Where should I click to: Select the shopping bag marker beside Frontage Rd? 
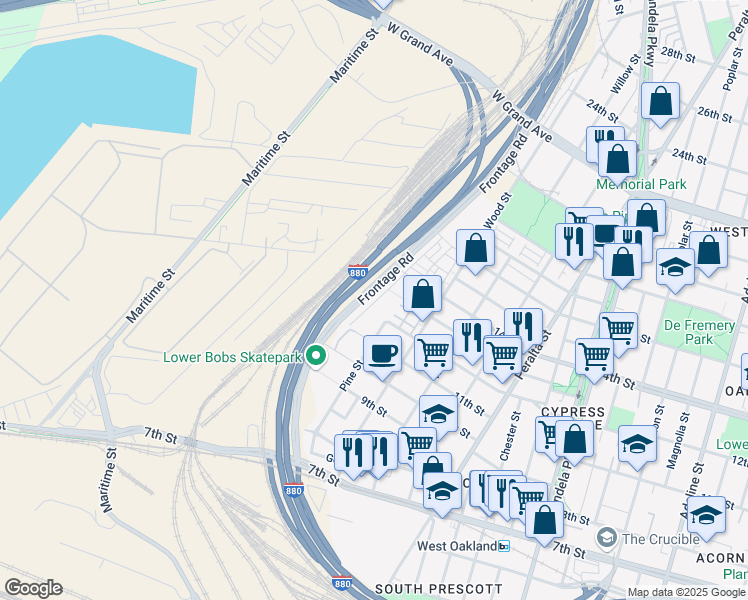coord(422,295)
